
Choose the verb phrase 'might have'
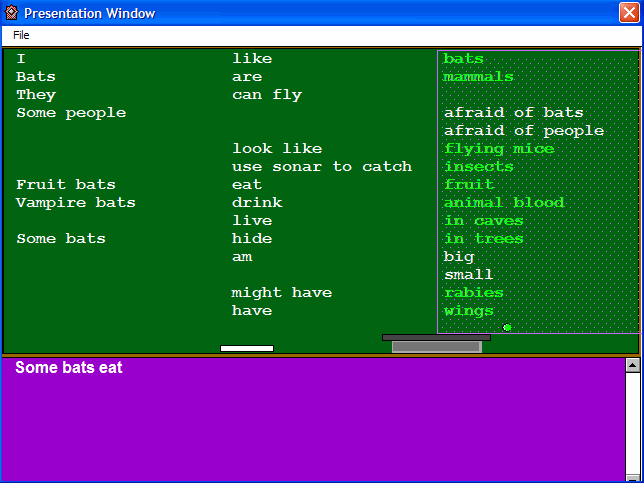(x=282, y=293)
